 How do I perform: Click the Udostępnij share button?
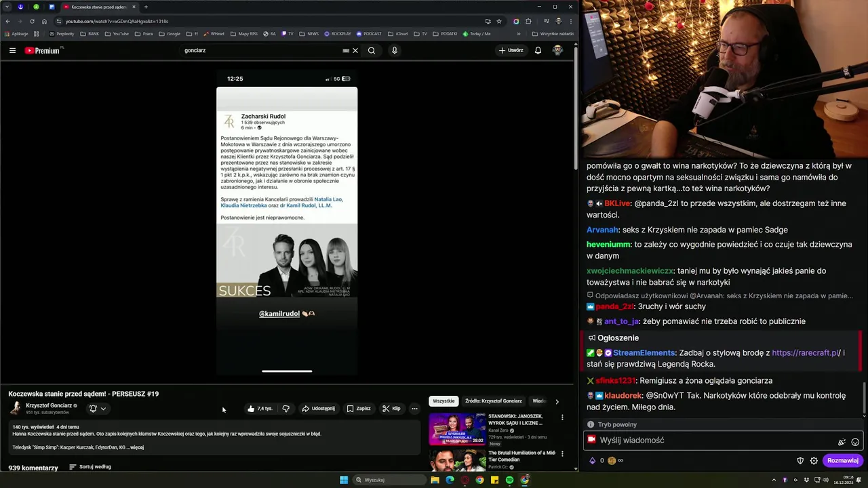click(x=318, y=409)
